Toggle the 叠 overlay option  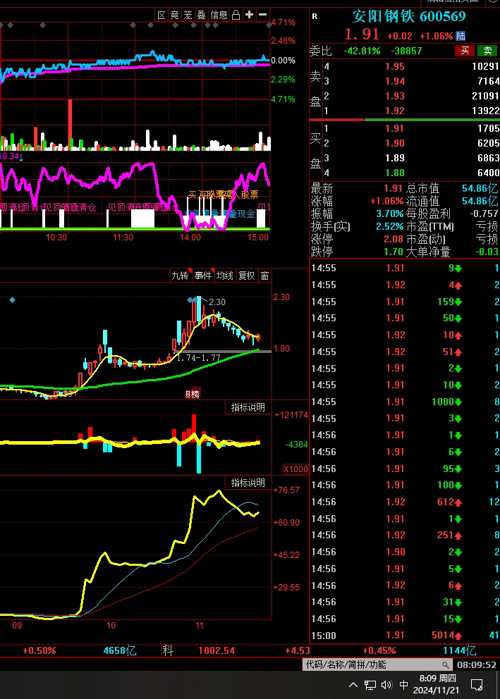pos(201,15)
